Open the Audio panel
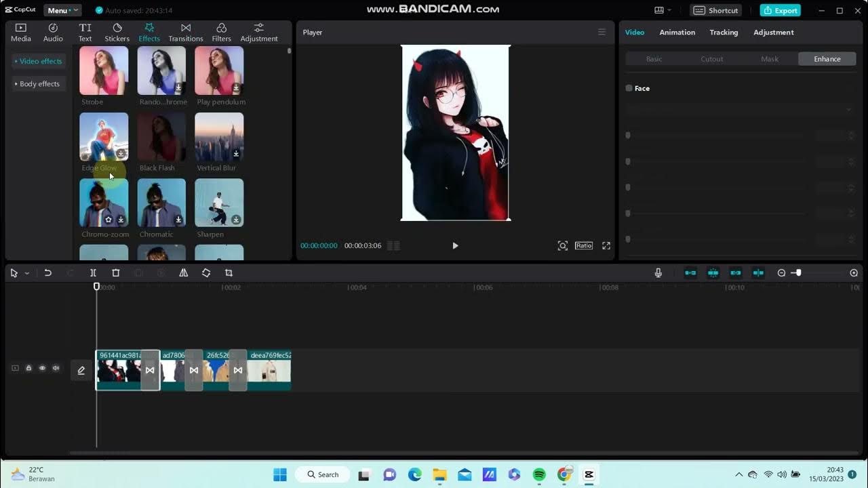 [53, 33]
